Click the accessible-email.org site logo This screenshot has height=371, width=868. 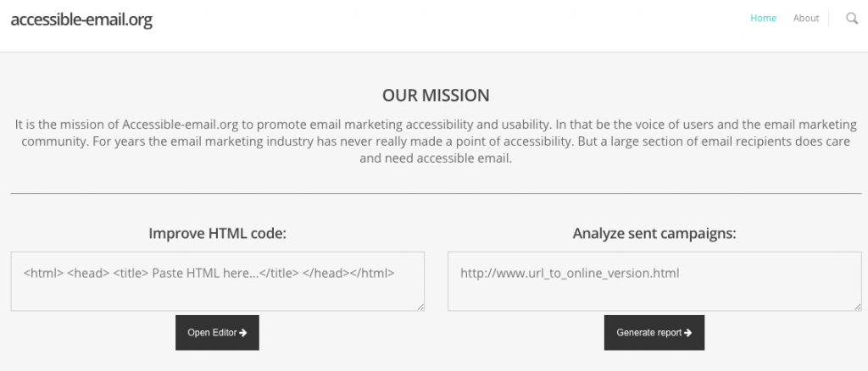[x=81, y=19]
